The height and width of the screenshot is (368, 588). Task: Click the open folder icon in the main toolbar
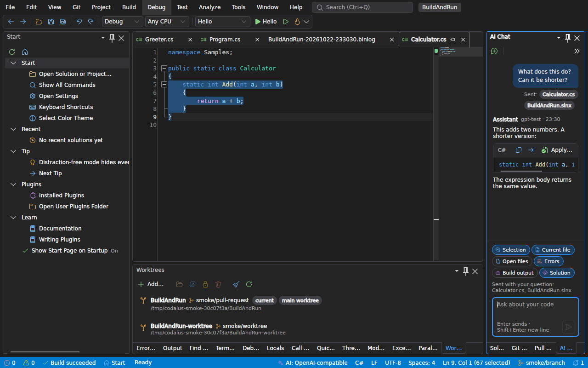click(39, 22)
